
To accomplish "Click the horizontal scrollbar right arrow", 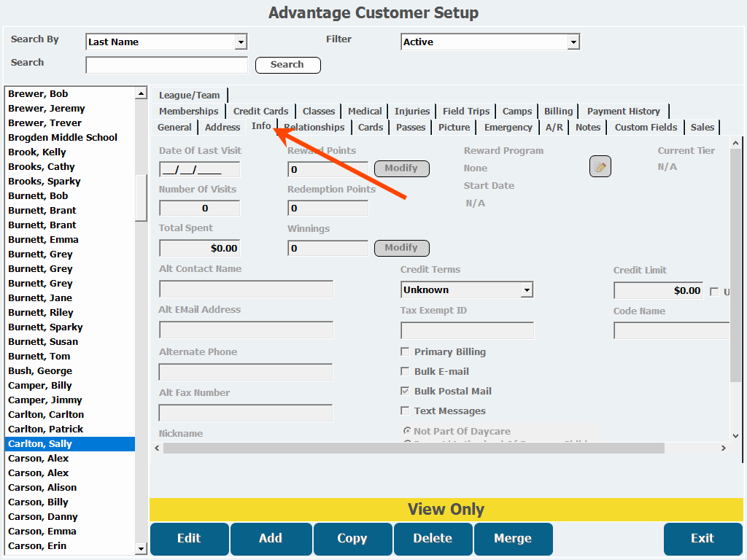I will pos(724,448).
